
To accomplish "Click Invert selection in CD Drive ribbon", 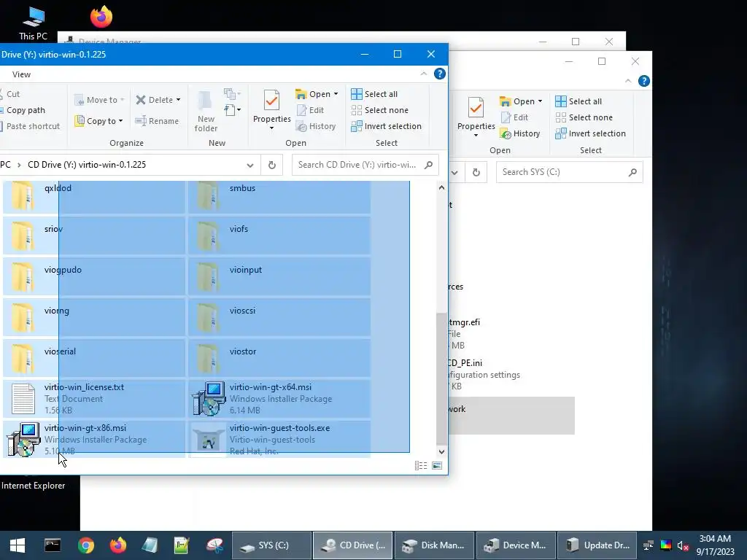I will click(387, 126).
